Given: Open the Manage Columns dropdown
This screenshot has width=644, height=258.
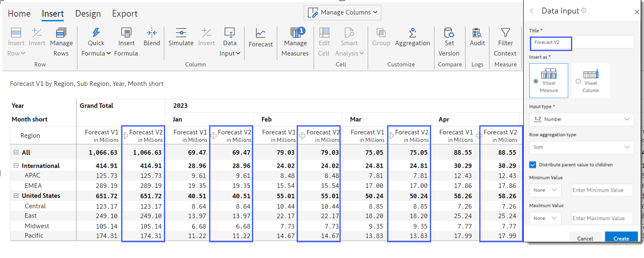Looking at the screenshot, I should click(342, 12).
